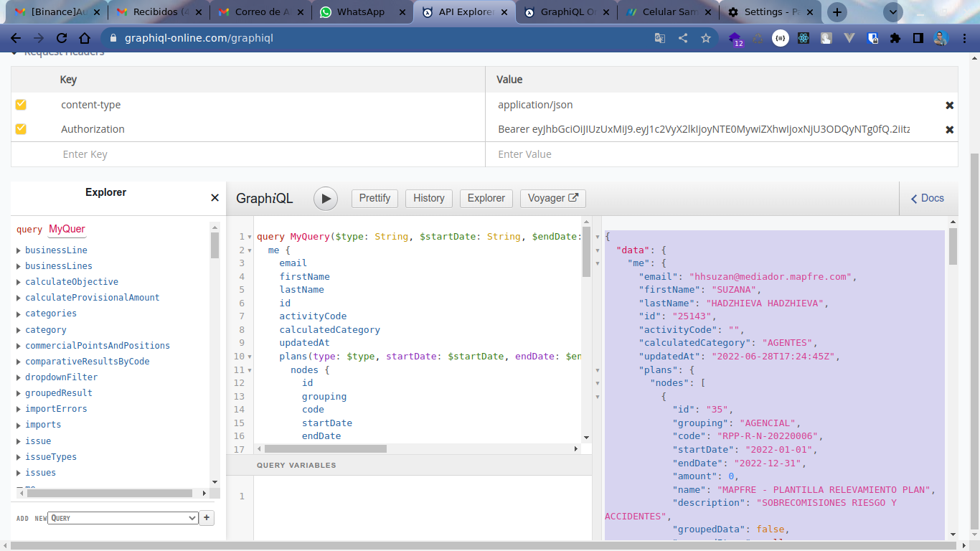The width and height of the screenshot is (980, 551).
Task: Run the query with the play button
Action: pos(326,199)
